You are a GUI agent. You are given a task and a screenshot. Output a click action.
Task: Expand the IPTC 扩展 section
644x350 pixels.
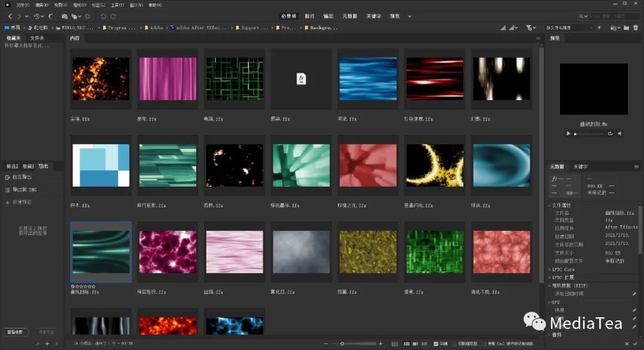tap(550, 277)
